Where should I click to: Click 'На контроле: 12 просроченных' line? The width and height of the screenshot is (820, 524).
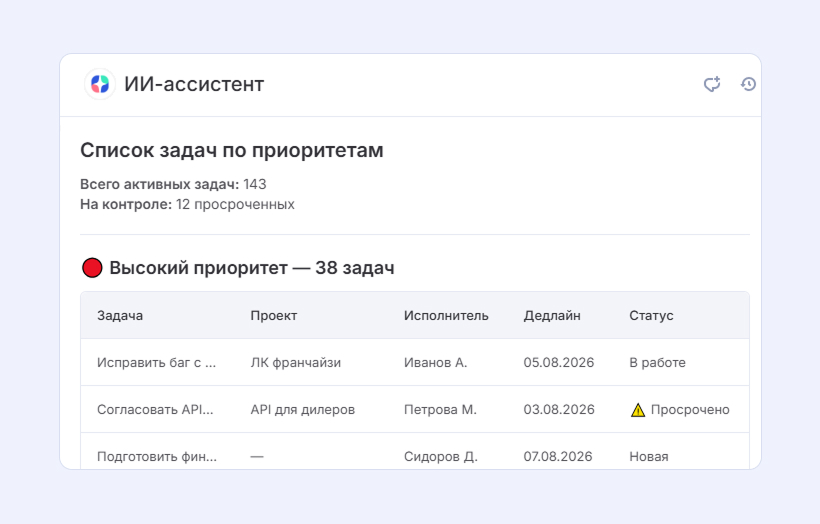(187, 204)
